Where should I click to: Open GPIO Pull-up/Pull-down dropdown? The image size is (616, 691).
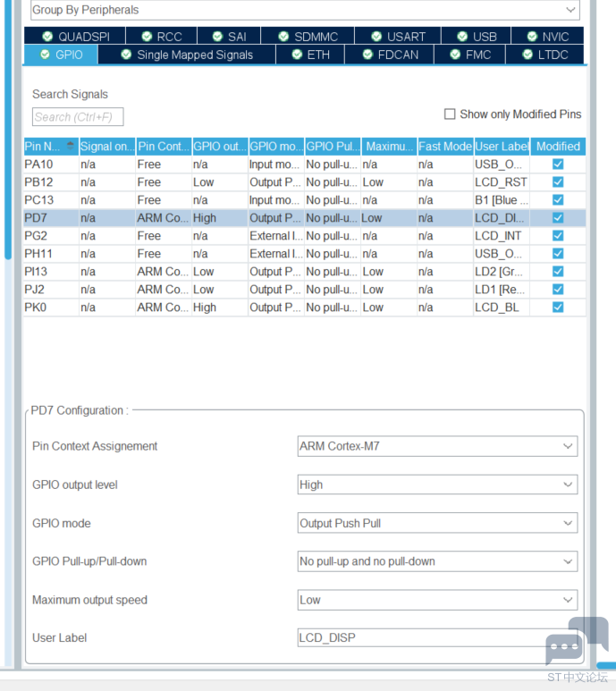tap(437, 561)
